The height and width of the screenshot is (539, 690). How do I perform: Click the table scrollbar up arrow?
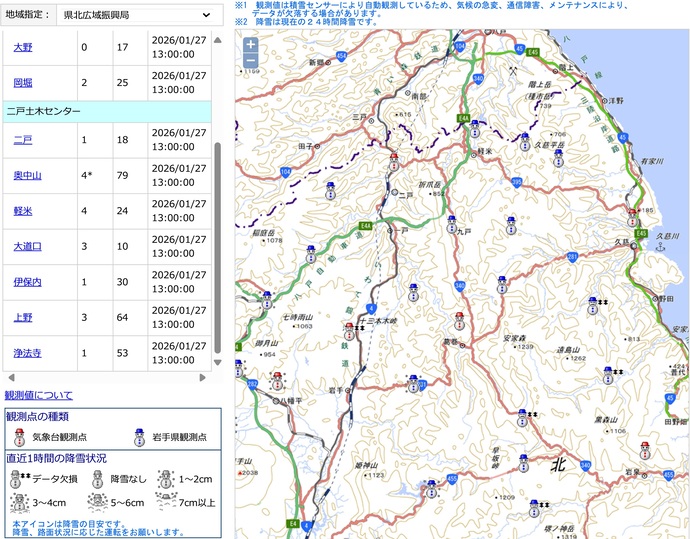tap(217, 40)
